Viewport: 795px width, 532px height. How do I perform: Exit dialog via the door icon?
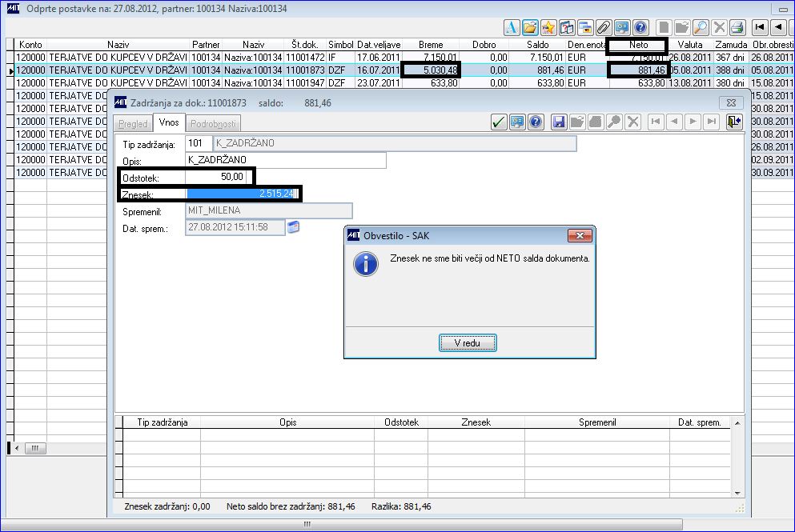pyautogui.click(x=733, y=122)
